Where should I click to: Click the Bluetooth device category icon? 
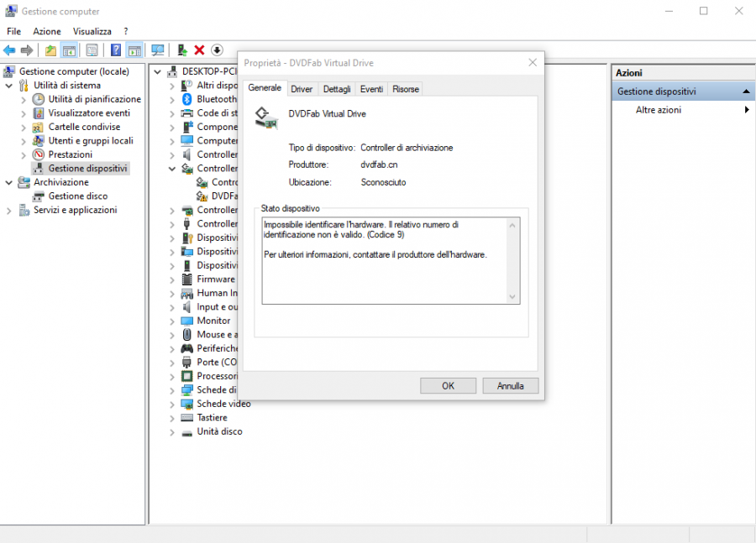(187, 99)
